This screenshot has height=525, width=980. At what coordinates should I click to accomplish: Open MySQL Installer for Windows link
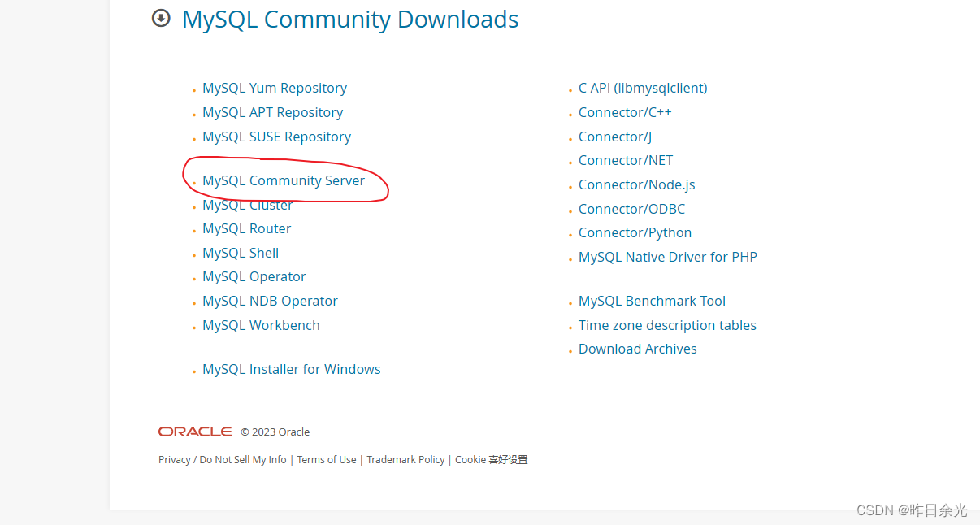(x=292, y=369)
